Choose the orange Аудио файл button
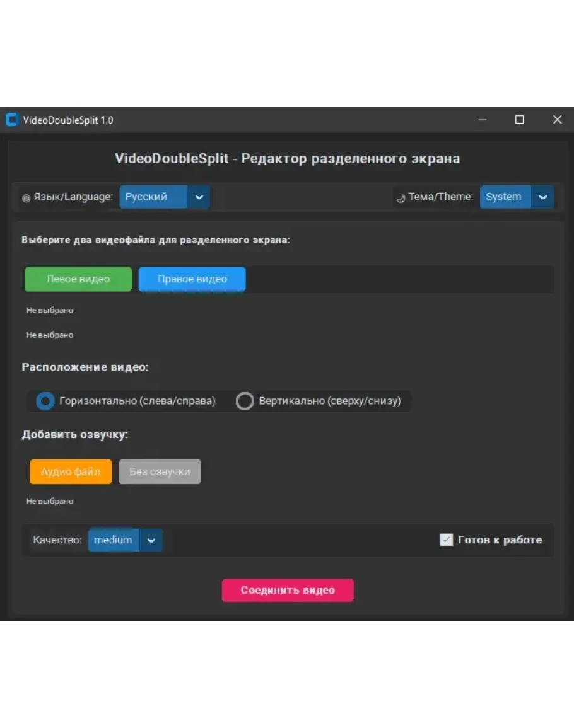 71,471
